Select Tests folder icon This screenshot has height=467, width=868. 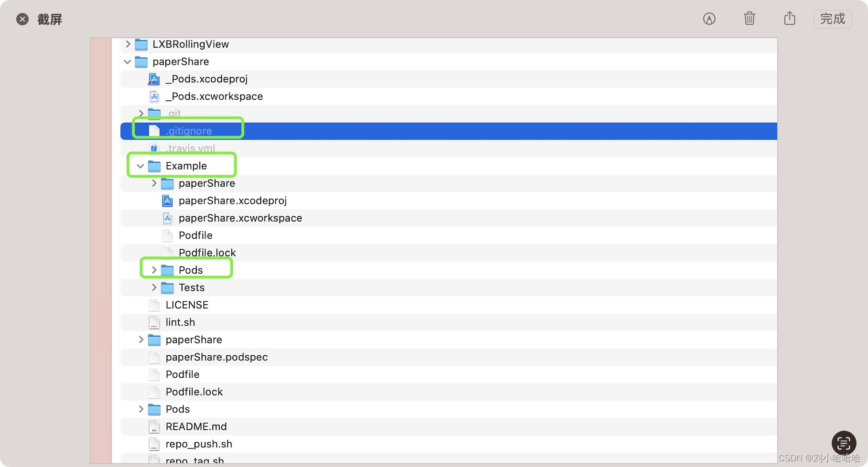coord(167,287)
